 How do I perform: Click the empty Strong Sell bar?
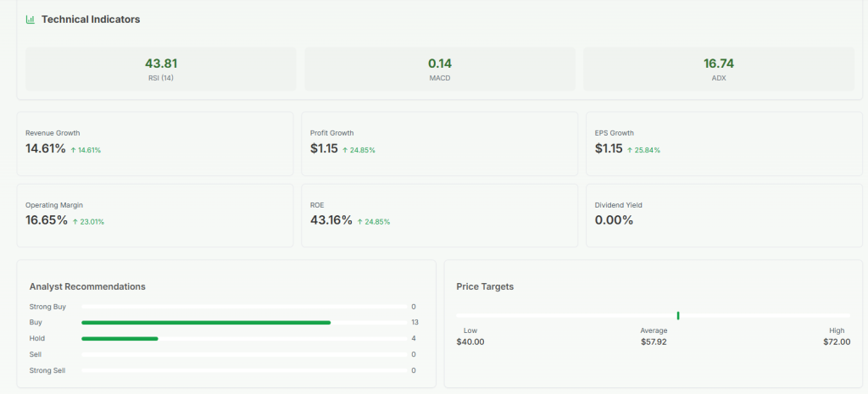(243, 370)
